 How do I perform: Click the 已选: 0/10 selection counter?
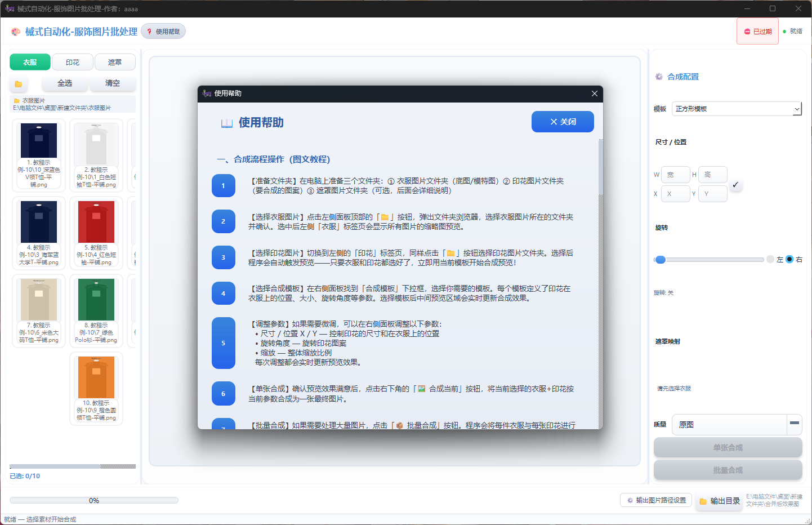25,476
